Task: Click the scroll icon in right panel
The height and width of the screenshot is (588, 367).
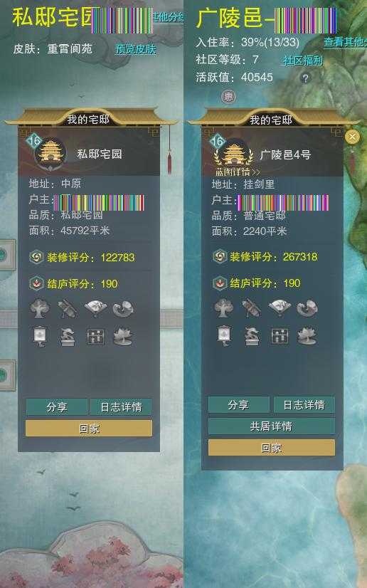Action: [x=251, y=308]
